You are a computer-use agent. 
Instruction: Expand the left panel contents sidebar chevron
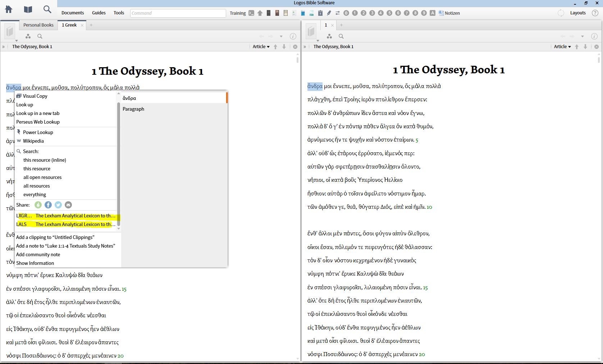pos(3,47)
